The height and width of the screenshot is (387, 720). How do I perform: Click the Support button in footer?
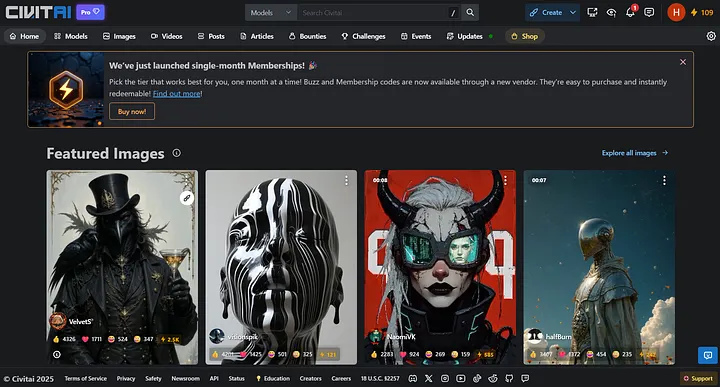[698, 378]
